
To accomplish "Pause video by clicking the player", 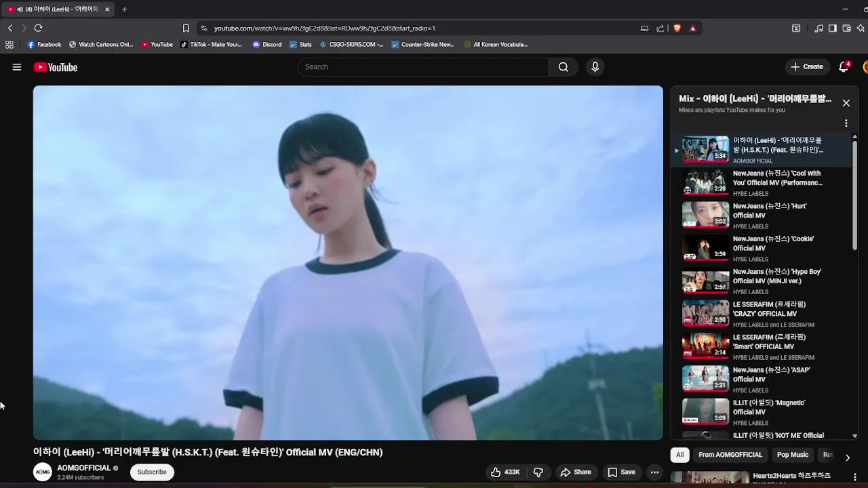I will point(348,263).
